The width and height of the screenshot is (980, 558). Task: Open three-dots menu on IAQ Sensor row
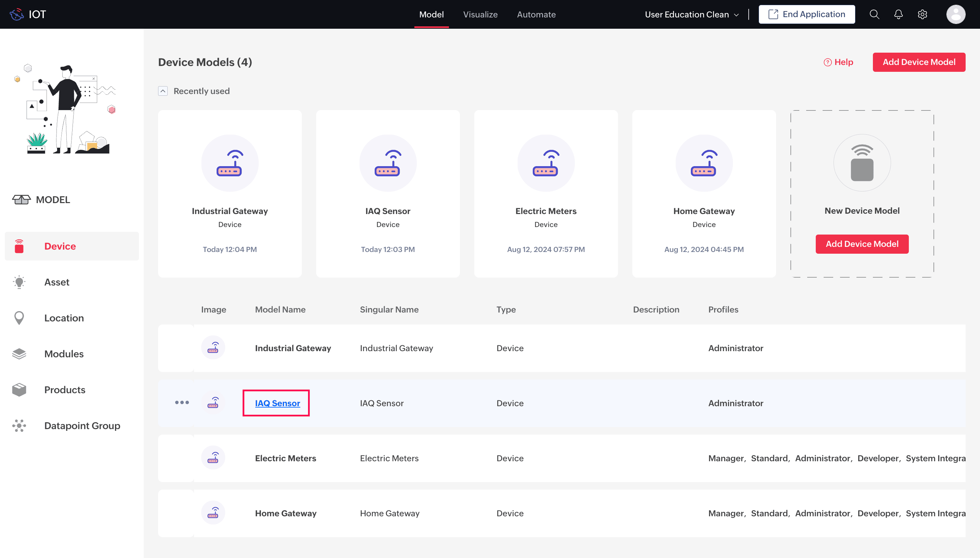[x=182, y=402]
